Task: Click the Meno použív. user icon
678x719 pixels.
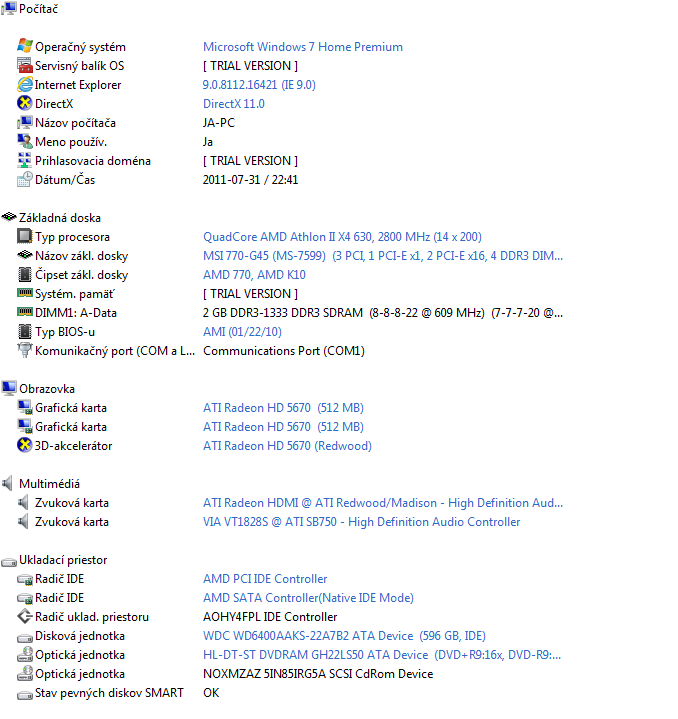Action: pyautogui.click(x=25, y=142)
